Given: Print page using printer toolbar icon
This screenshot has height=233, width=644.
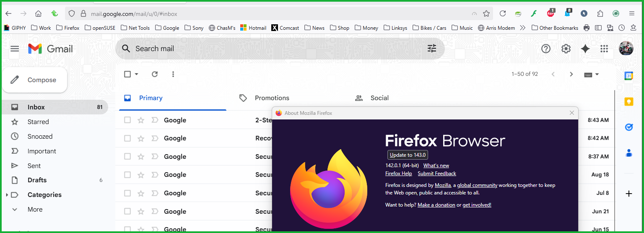Looking at the screenshot, I should point(587,28).
